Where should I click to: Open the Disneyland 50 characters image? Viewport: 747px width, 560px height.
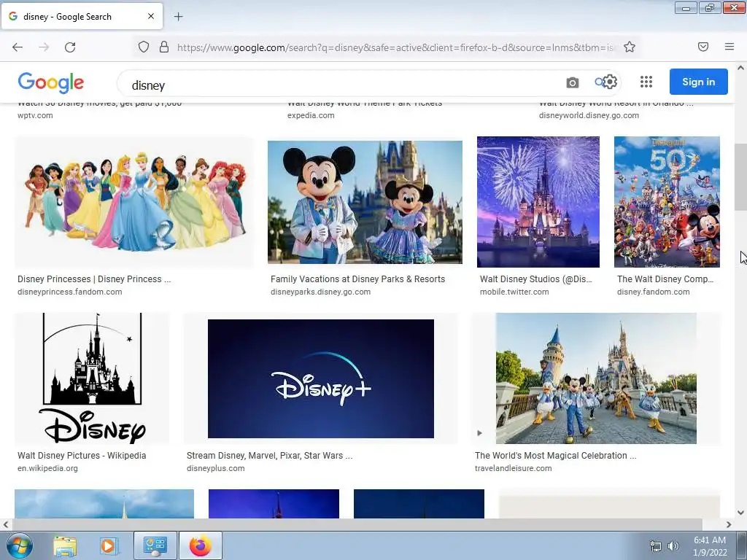pos(667,202)
